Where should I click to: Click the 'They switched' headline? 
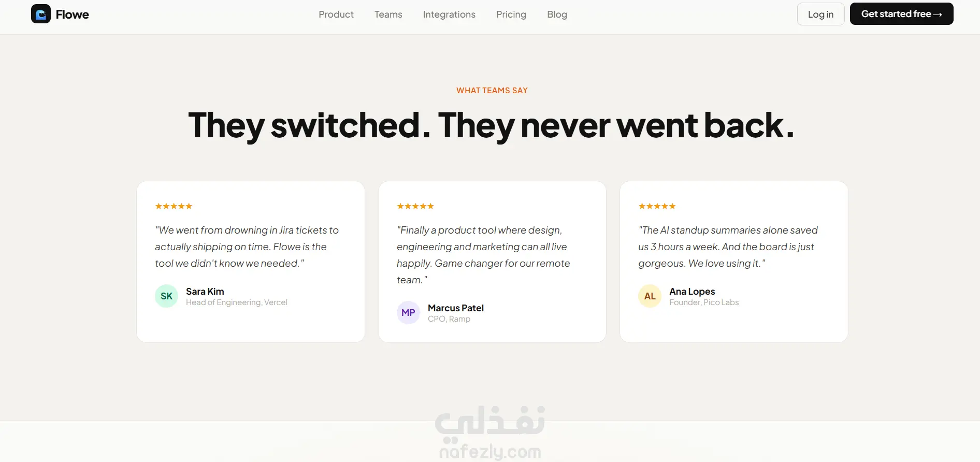pos(491,125)
